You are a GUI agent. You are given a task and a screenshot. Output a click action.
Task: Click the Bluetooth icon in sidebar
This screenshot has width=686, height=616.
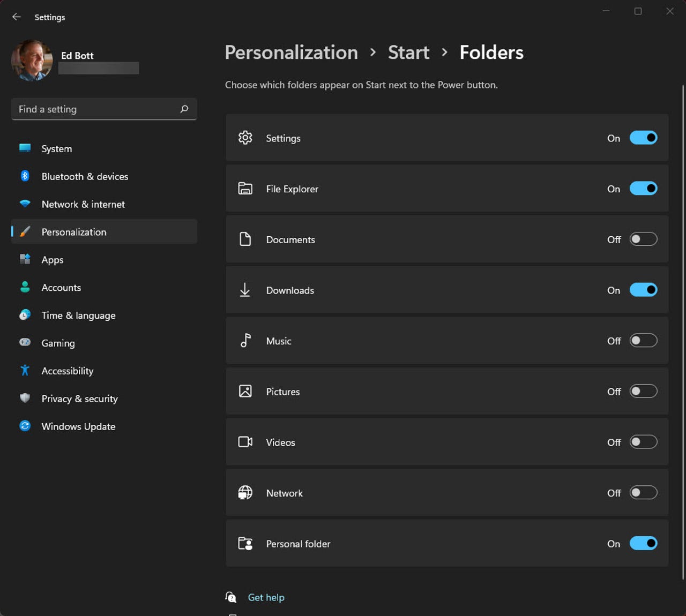click(25, 176)
